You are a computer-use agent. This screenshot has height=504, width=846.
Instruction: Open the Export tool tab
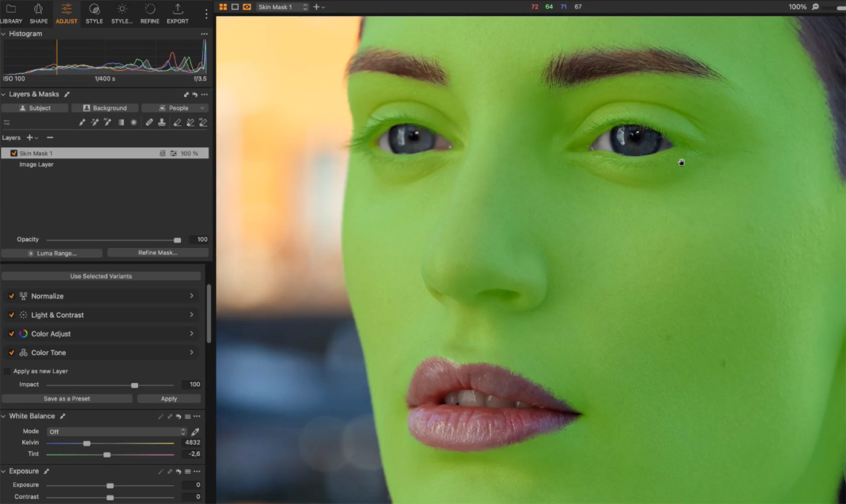coord(178,14)
